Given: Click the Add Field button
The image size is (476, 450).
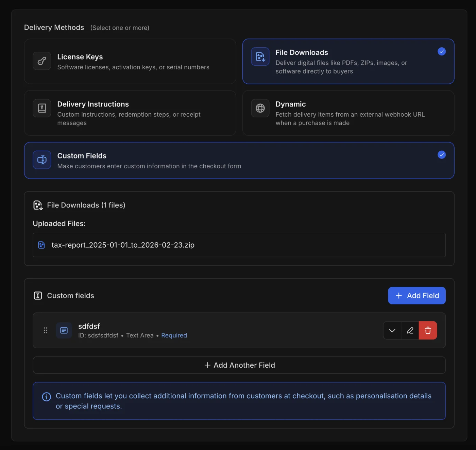Looking at the screenshot, I should [417, 296].
